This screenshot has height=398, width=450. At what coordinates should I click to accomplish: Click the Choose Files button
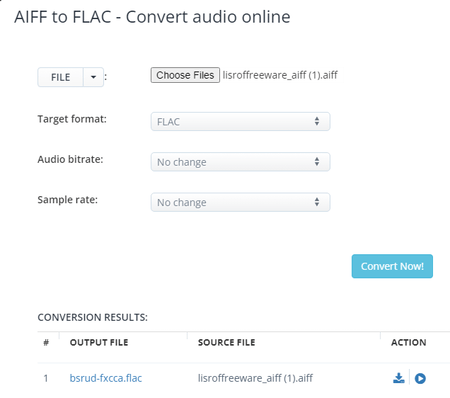(185, 75)
